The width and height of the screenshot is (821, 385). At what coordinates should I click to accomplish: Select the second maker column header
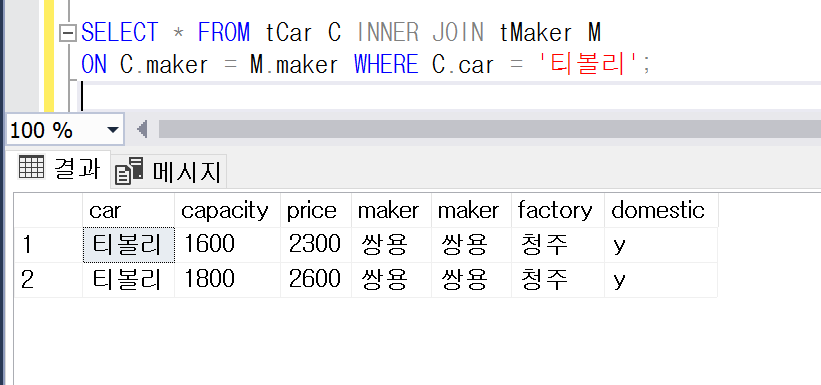pos(471,210)
